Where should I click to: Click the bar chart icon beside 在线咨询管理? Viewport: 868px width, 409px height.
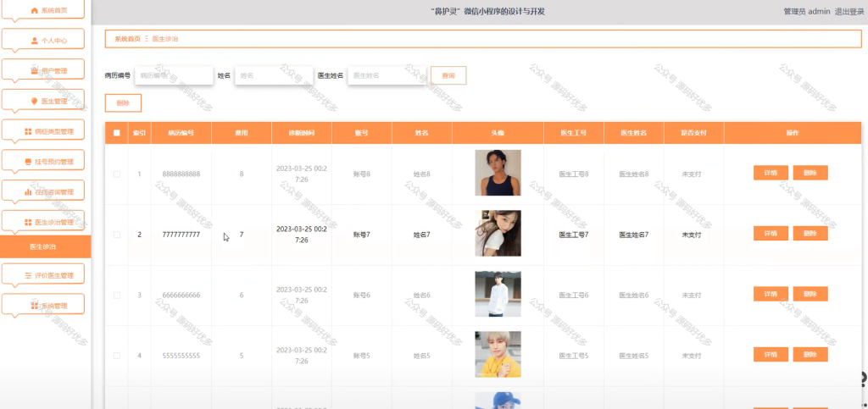[x=28, y=192]
